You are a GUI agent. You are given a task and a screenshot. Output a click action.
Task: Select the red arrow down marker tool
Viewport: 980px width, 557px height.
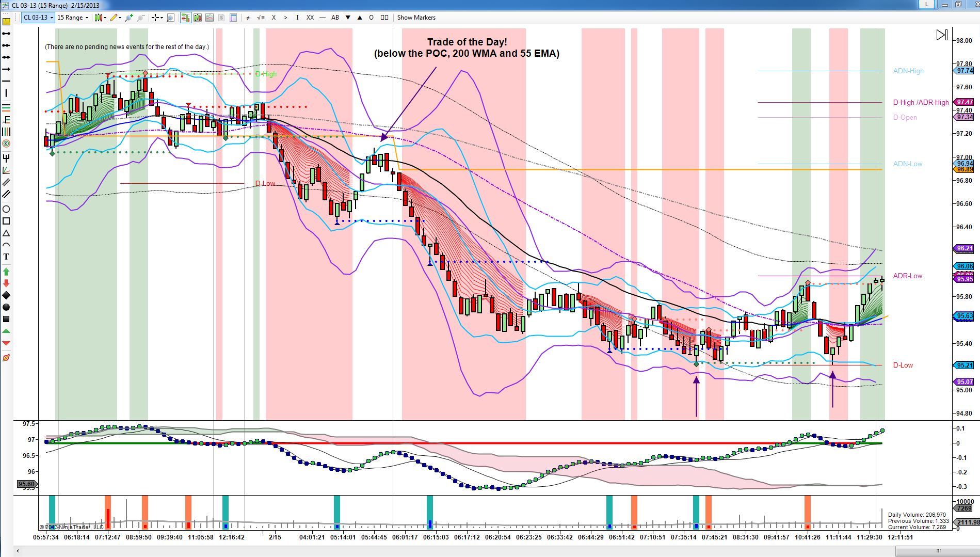pos(6,283)
